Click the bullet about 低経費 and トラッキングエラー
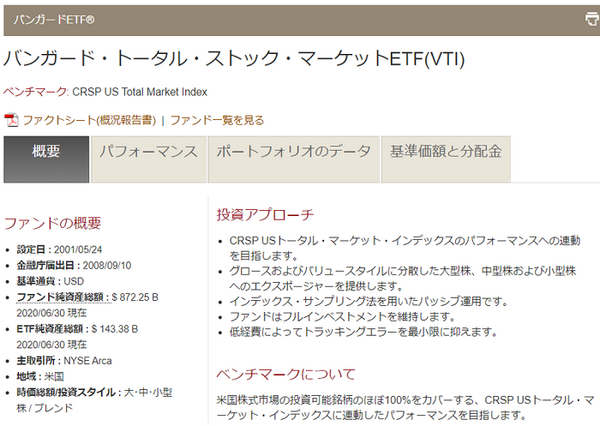This screenshot has width=600, height=426. [x=363, y=331]
